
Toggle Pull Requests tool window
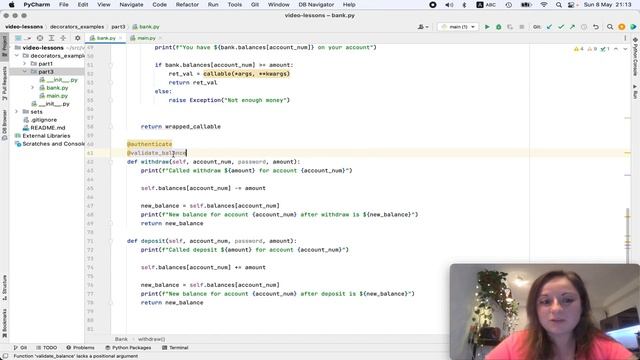point(4,84)
